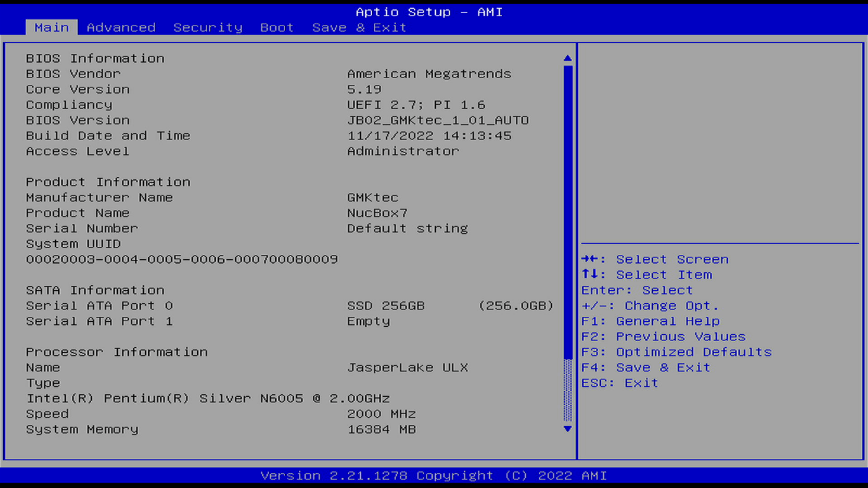Image resolution: width=868 pixels, height=488 pixels.
Task: Click the JasperLake ULX value
Action: 407,368
